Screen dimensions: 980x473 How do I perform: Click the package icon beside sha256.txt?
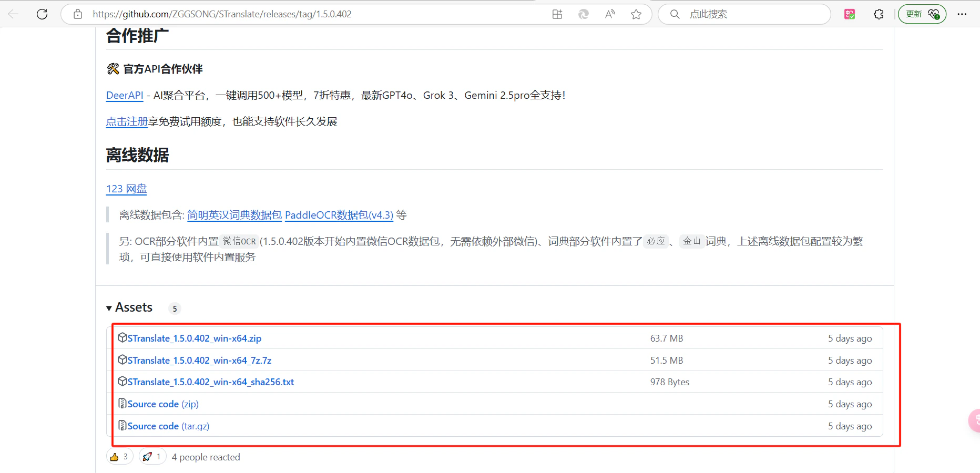[122, 381]
